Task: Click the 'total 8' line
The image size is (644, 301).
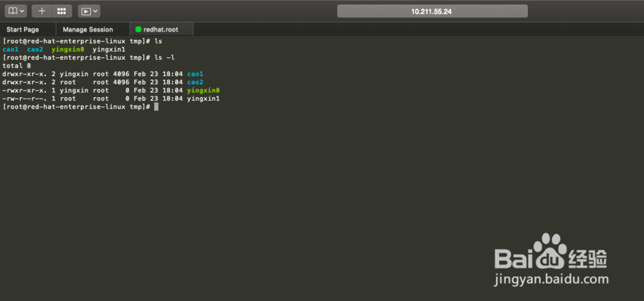Action: 17,66
